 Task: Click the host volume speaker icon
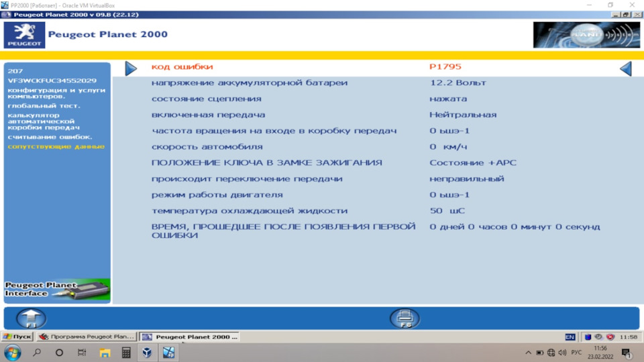563,353
